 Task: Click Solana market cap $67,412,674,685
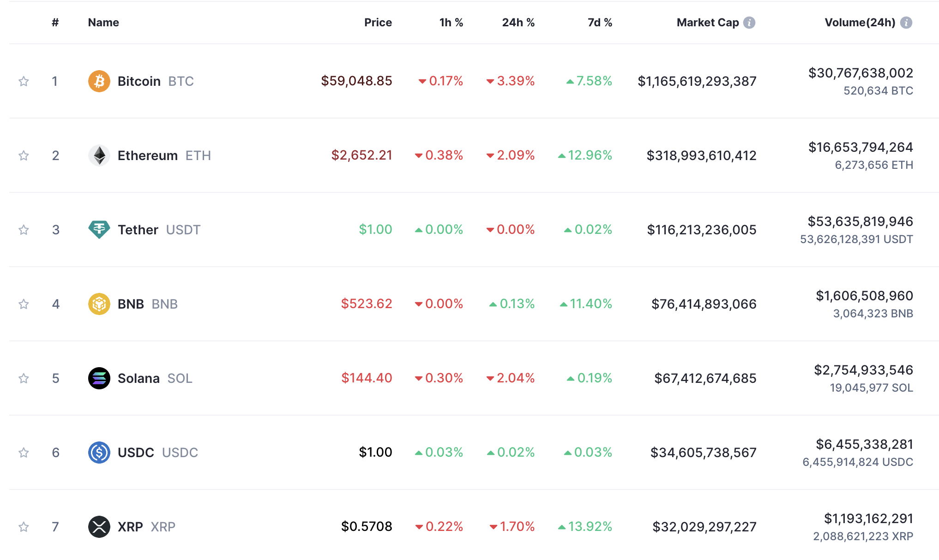click(705, 378)
